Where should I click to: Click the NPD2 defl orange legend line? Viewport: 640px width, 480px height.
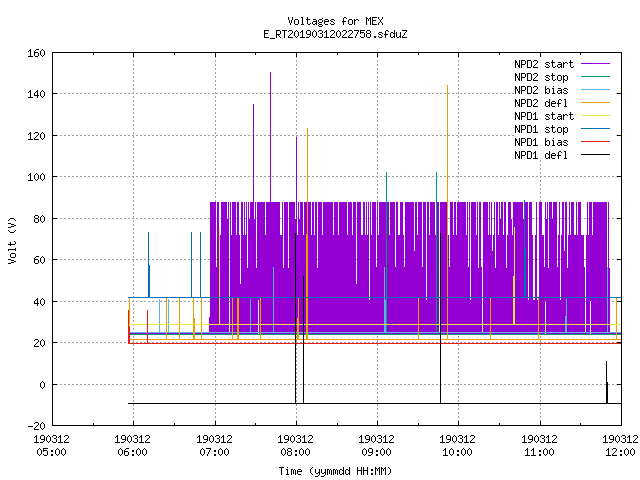[x=595, y=103]
